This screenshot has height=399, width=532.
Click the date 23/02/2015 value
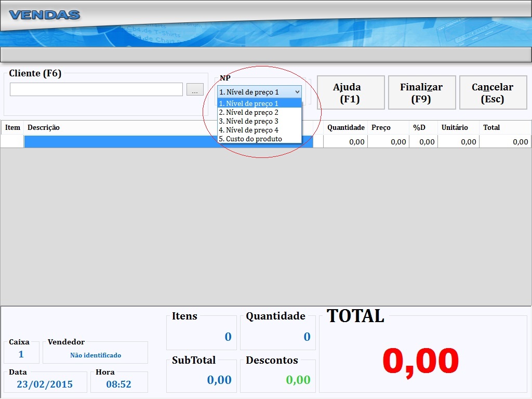pyautogui.click(x=45, y=384)
